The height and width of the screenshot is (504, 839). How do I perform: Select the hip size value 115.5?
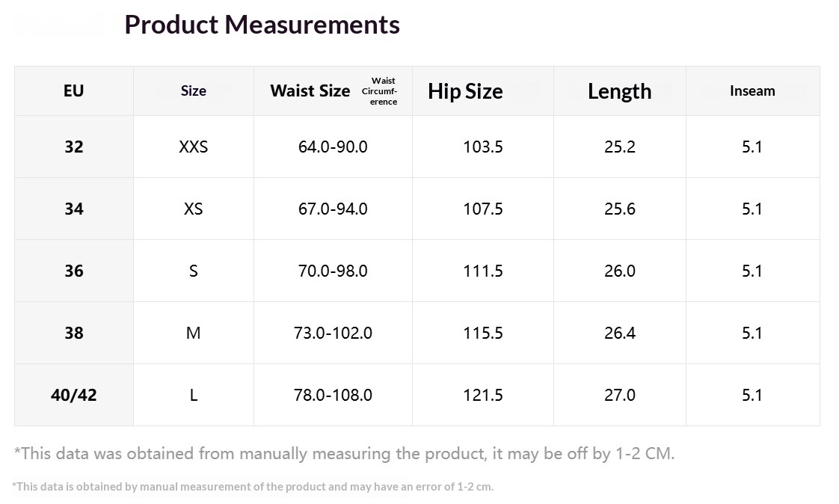482,333
